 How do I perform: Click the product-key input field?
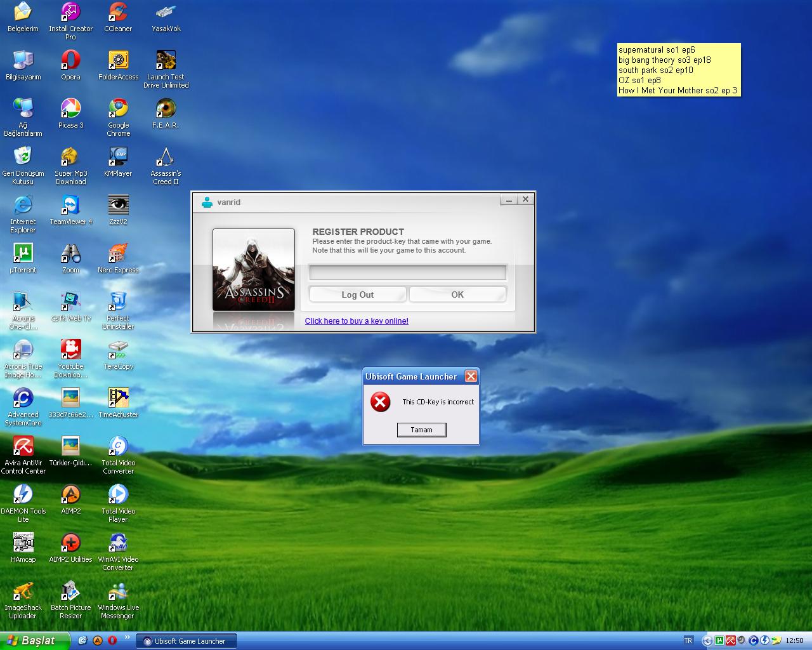point(407,272)
